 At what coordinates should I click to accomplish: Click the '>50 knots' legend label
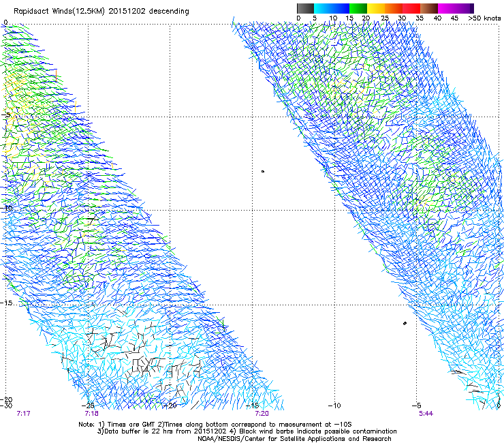(484, 18)
